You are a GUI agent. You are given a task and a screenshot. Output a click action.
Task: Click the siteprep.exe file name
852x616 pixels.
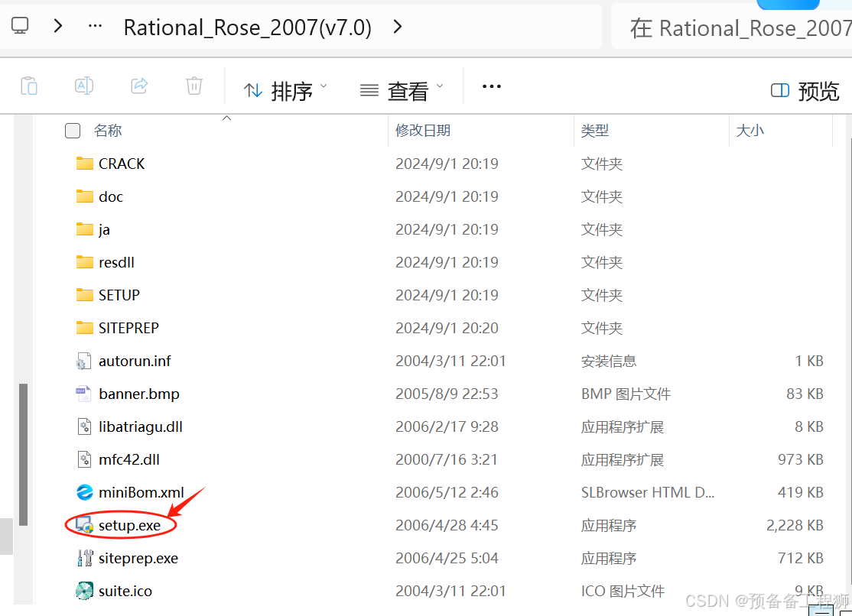click(x=138, y=559)
